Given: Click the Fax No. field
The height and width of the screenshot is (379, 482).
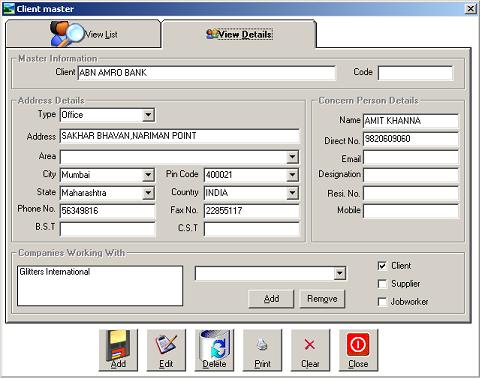Looking at the screenshot, I should tap(251, 211).
